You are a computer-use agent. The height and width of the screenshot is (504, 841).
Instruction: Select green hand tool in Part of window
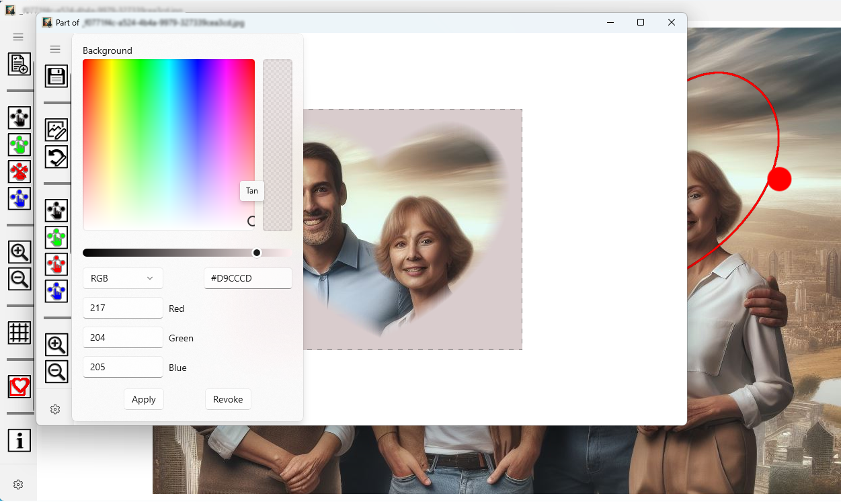pyautogui.click(x=56, y=237)
